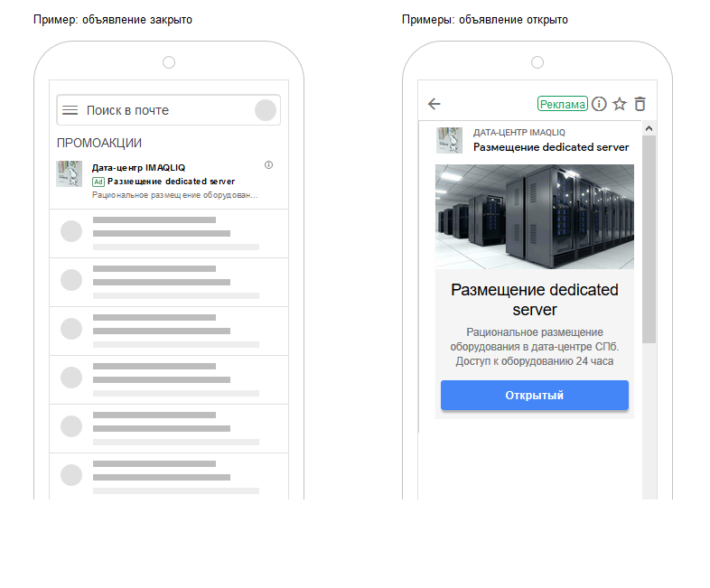Open the first placeholder email below the ad

click(169, 234)
